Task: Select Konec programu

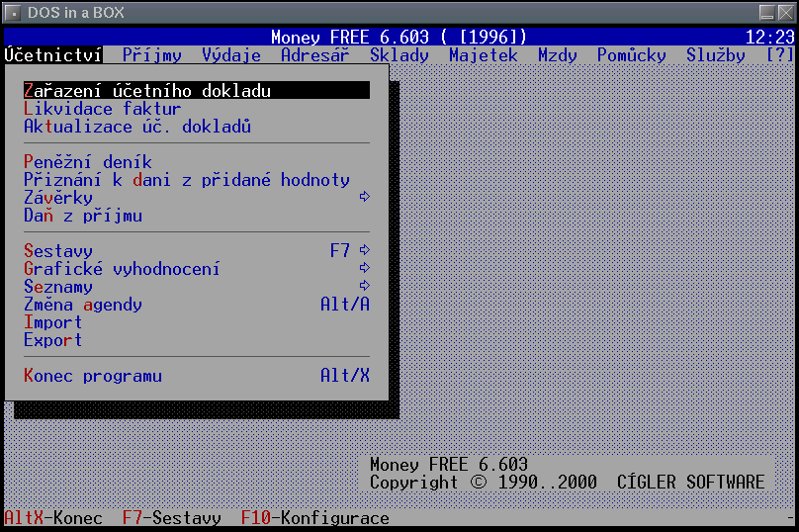Action: pos(197,376)
